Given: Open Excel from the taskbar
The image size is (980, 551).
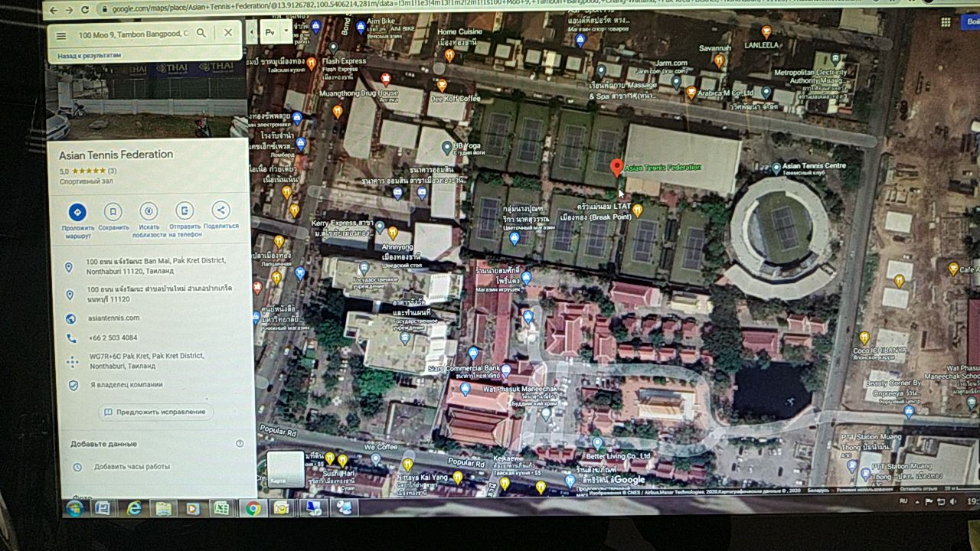Looking at the screenshot, I should [x=220, y=508].
